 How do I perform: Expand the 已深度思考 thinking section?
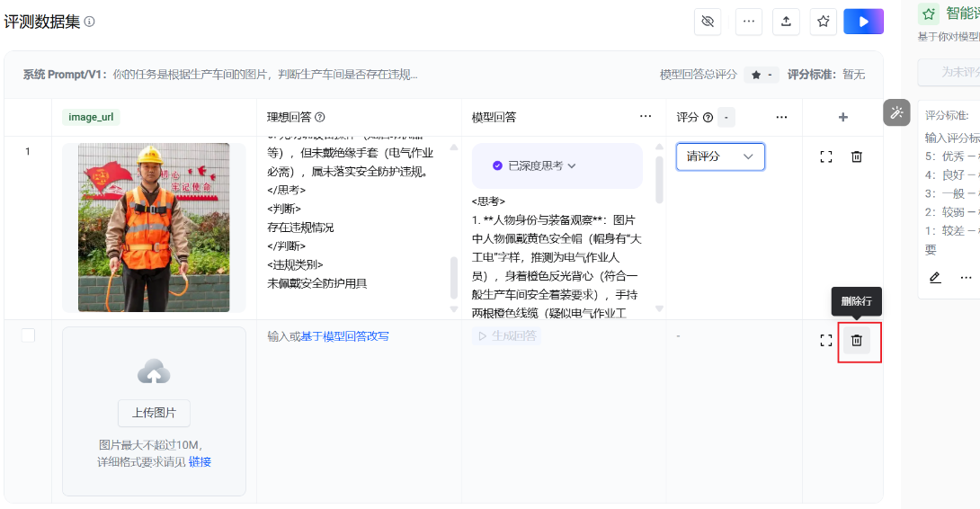(534, 165)
